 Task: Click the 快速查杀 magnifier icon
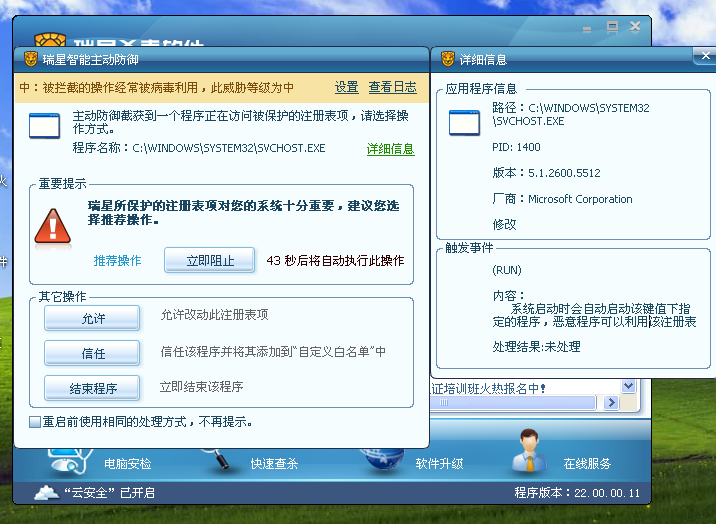pos(217,458)
